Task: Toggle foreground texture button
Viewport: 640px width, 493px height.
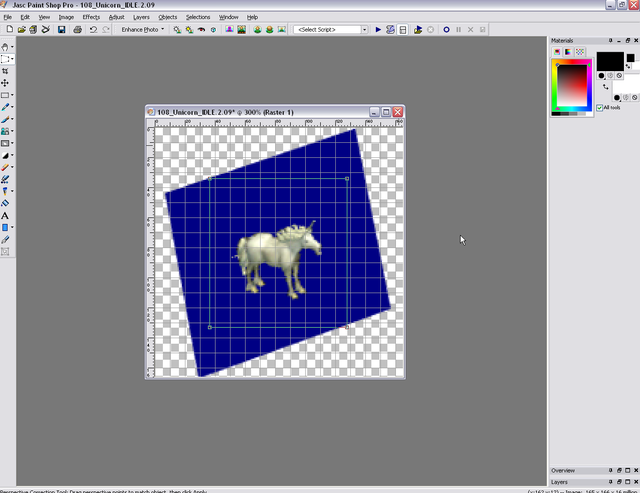Action: coord(610,76)
